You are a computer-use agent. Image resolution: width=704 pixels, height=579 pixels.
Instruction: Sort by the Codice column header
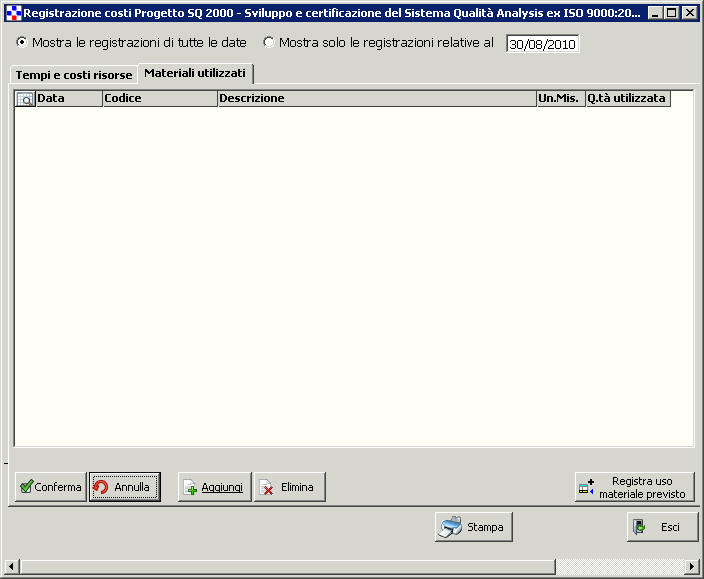click(159, 99)
